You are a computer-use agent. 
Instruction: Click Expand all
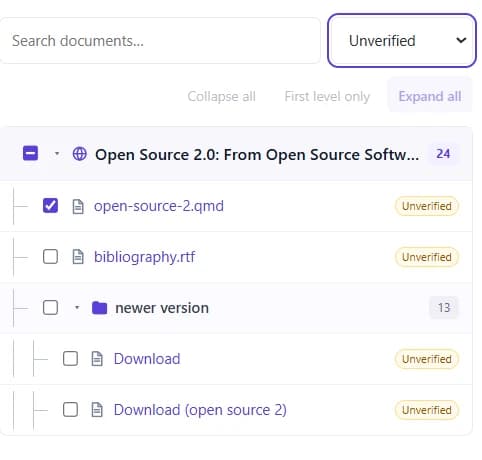click(430, 97)
